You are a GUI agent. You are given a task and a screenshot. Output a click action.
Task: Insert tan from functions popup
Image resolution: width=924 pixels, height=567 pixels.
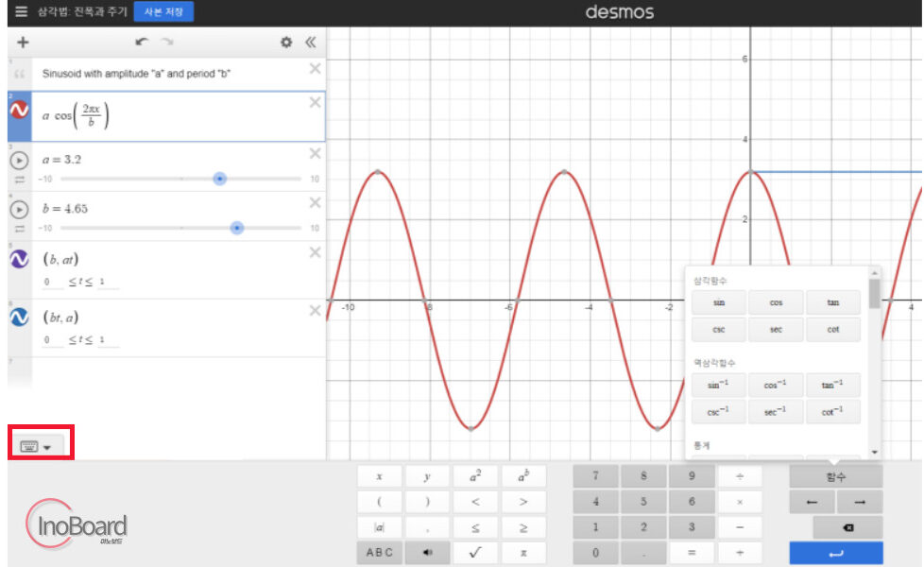(x=832, y=302)
